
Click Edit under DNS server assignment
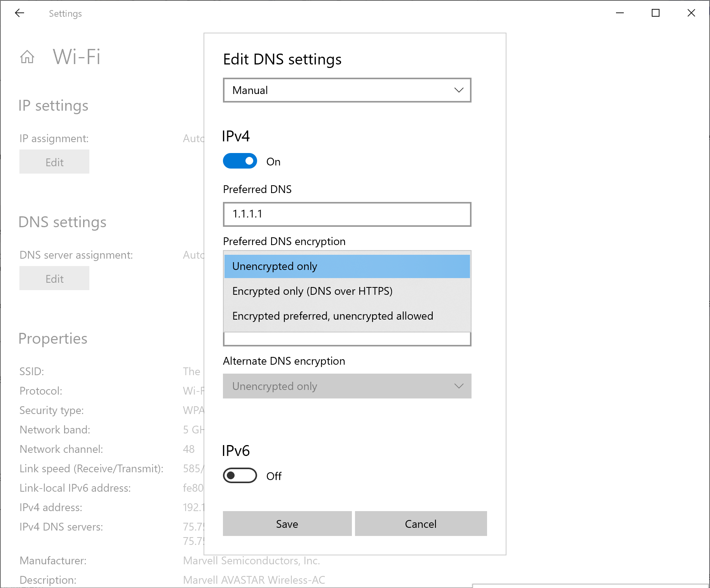point(54,278)
